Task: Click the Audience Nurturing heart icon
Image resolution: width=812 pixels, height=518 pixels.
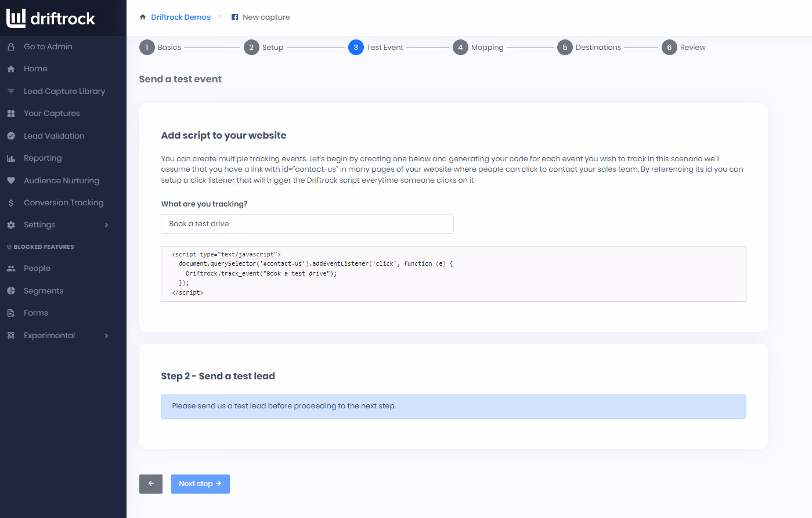Action: [x=11, y=180]
